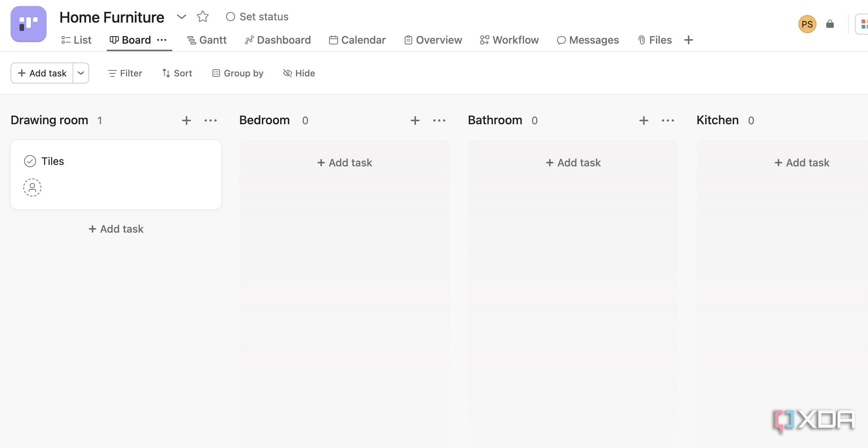Viewport: 868px width, 448px height.
Task: Open the Calendar tab
Action: pyautogui.click(x=357, y=40)
